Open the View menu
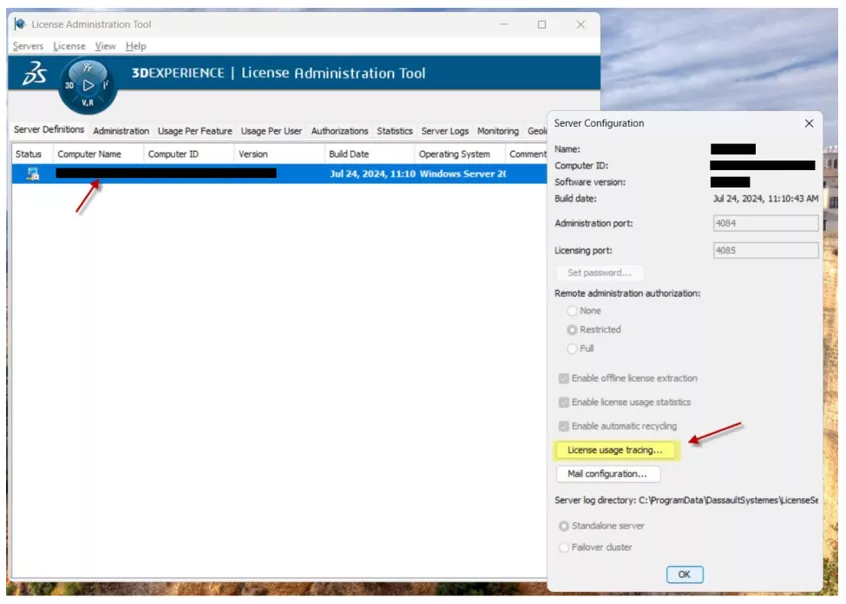846x604 pixels. (x=105, y=46)
